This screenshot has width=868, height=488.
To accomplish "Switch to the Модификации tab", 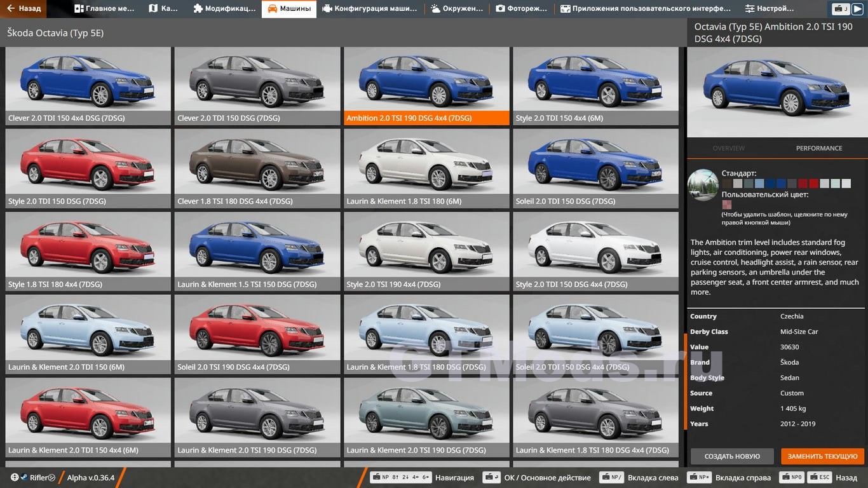I will point(224,9).
